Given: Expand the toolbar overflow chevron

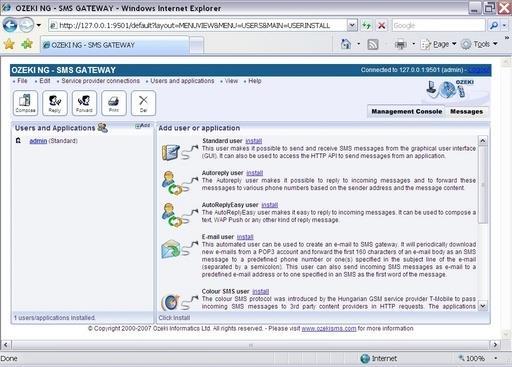Looking at the screenshot, I should (x=507, y=38).
